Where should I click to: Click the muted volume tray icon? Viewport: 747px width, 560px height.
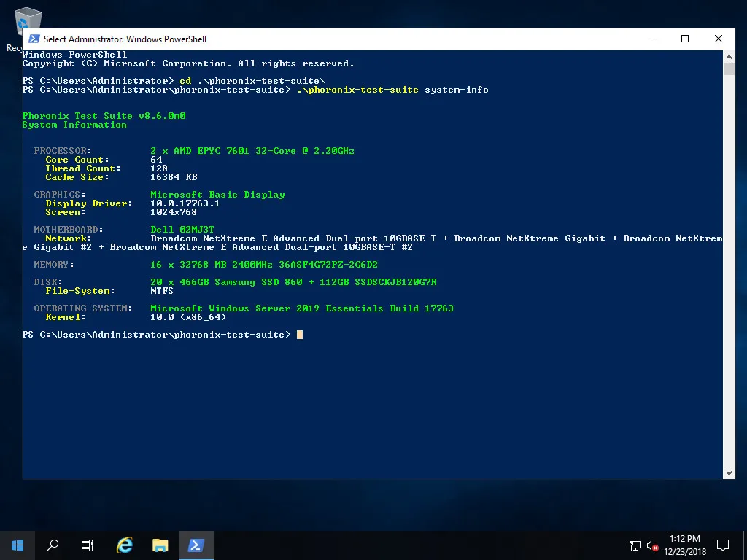click(652, 545)
